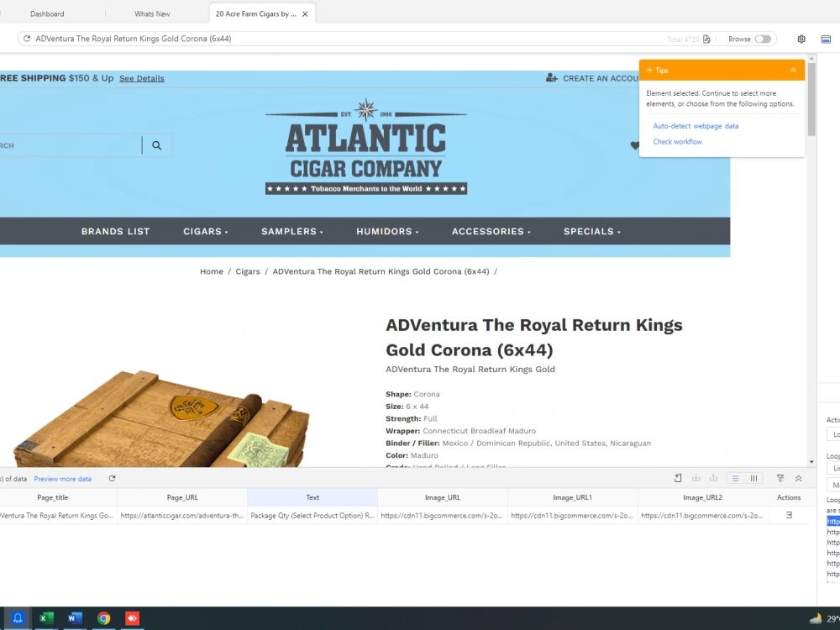Switch to vertical columns view icon
The image size is (840, 630).
tap(753, 479)
